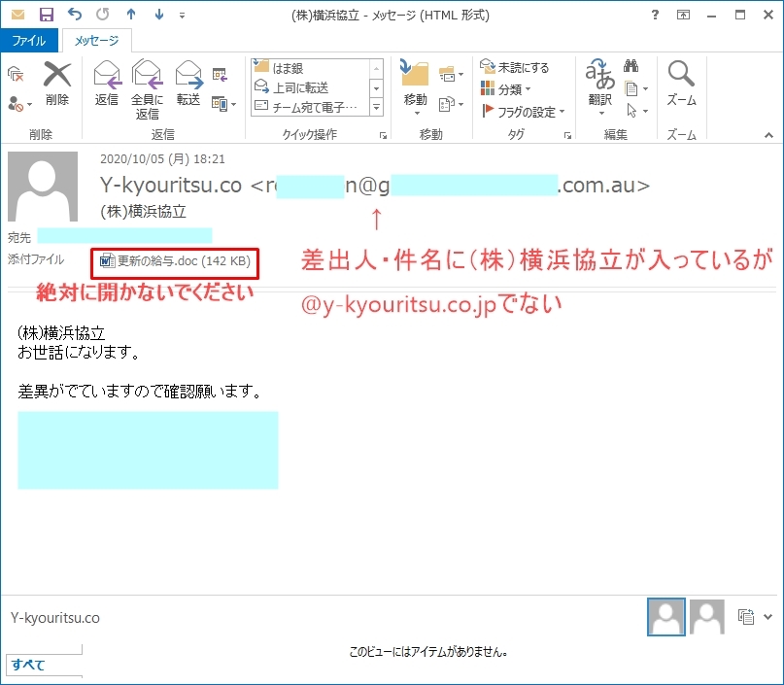This screenshot has height=685, width=784.
Task: Open ribbon display options button
Action: click(683, 15)
